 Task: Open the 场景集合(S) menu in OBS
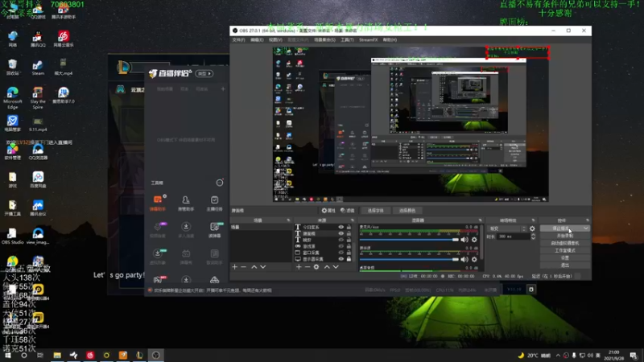click(x=325, y=39)
